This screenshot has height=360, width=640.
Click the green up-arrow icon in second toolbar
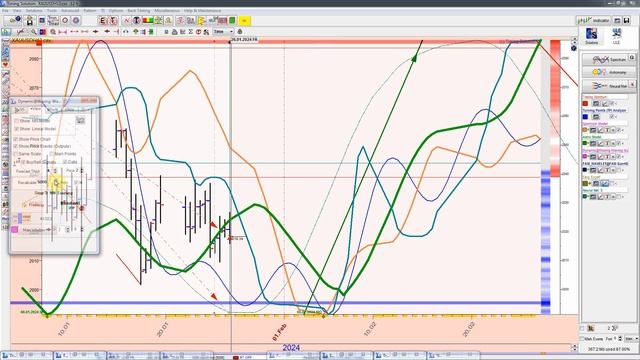(136, 32)
